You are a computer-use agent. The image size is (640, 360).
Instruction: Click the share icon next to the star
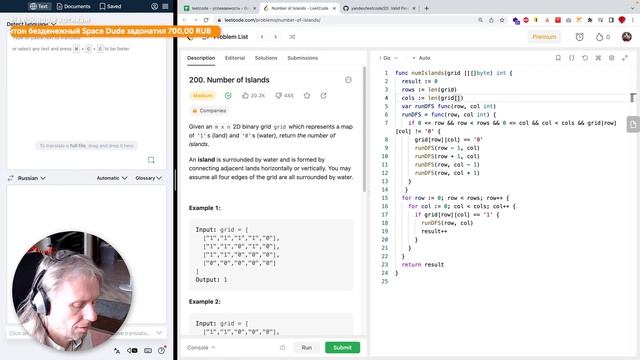click(323, 96)
